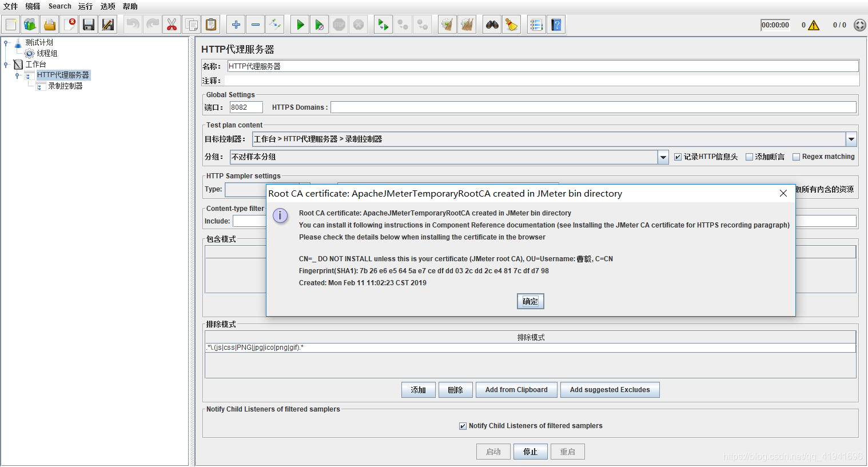Stop the proxy with 停止 button
This screenshot has width=868, height=467.
point(531,452)
